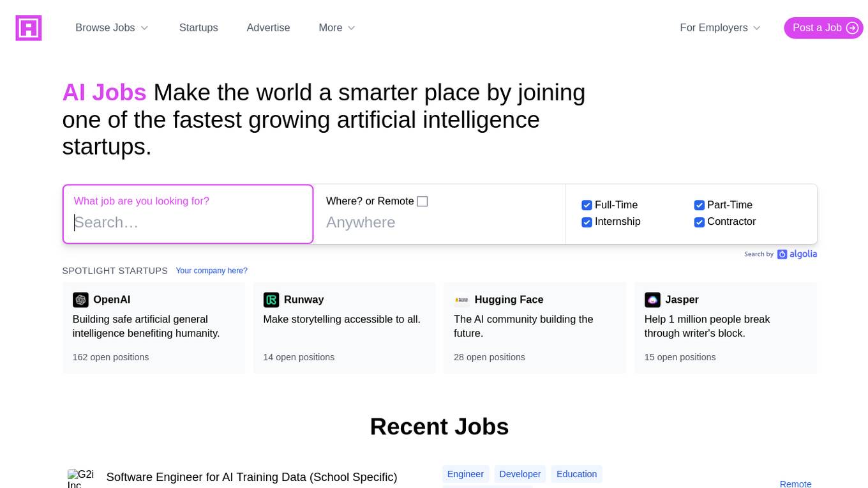This screenshot has height=488, width=868.
Task: Follow the 'Your company here?' link
Action: (211, 271)
